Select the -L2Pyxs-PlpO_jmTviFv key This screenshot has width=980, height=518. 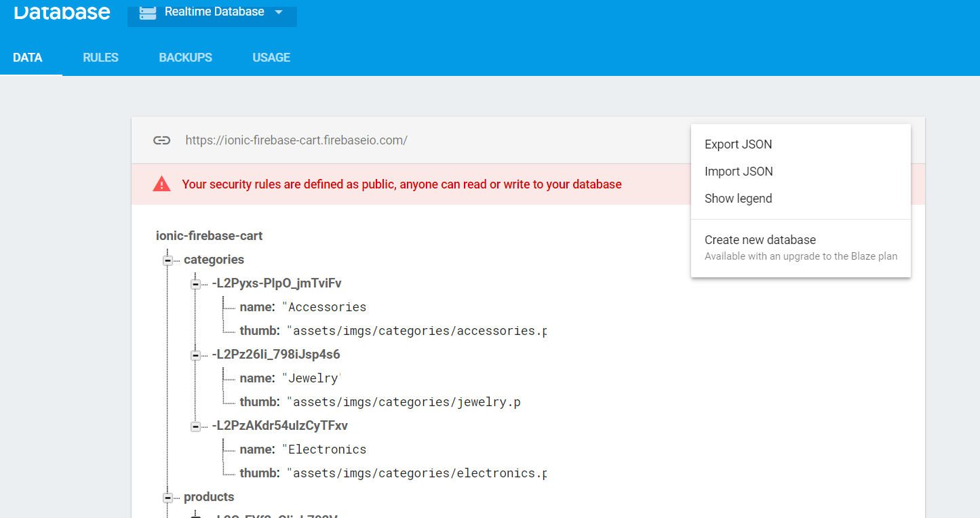click(277, 283)
